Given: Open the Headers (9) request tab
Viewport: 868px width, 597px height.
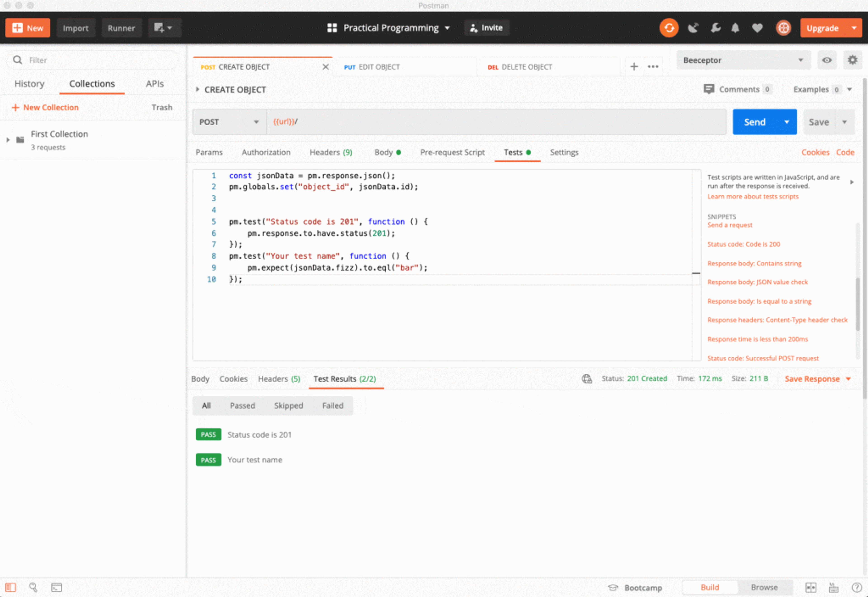Looking at the screenshot, I should (x=330, y=152).
